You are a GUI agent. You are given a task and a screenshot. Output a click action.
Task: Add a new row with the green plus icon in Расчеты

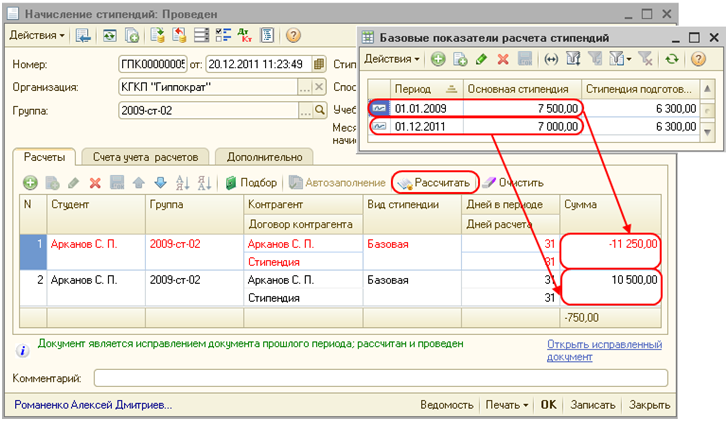[30, 183]
